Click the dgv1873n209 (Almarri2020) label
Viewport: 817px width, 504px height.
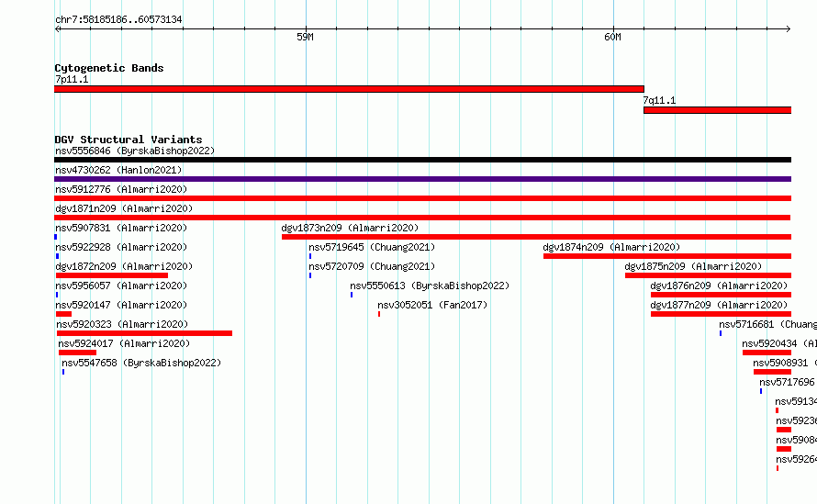(350, 229)
